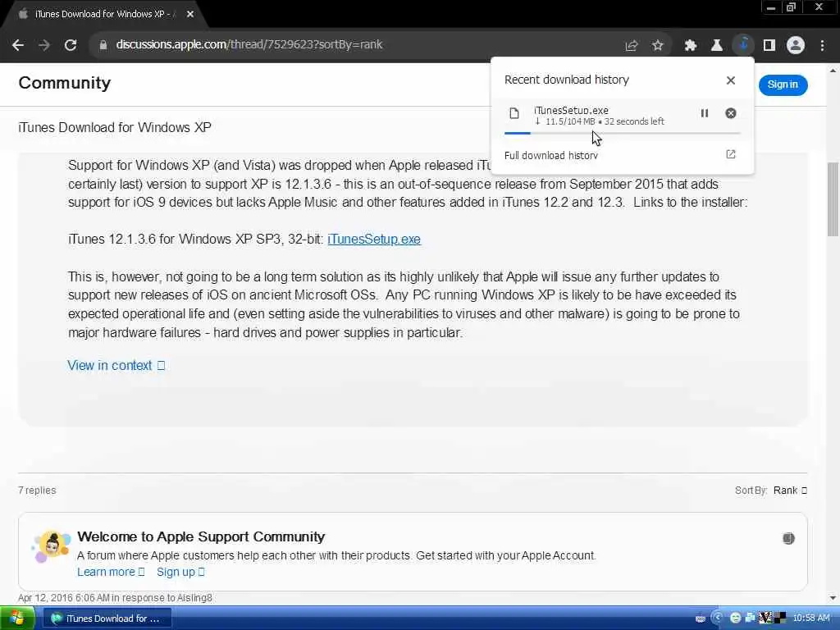Viewport: 840px width, 630px height.
Task: Download iTunesSetup.exe from the post link
Action: coord(374,239)
